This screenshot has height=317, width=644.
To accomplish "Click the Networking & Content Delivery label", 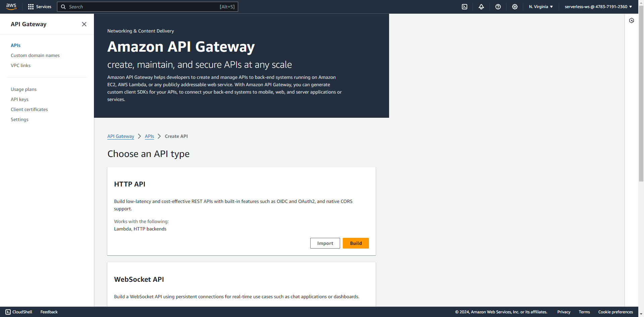I will tap(141, 31).
